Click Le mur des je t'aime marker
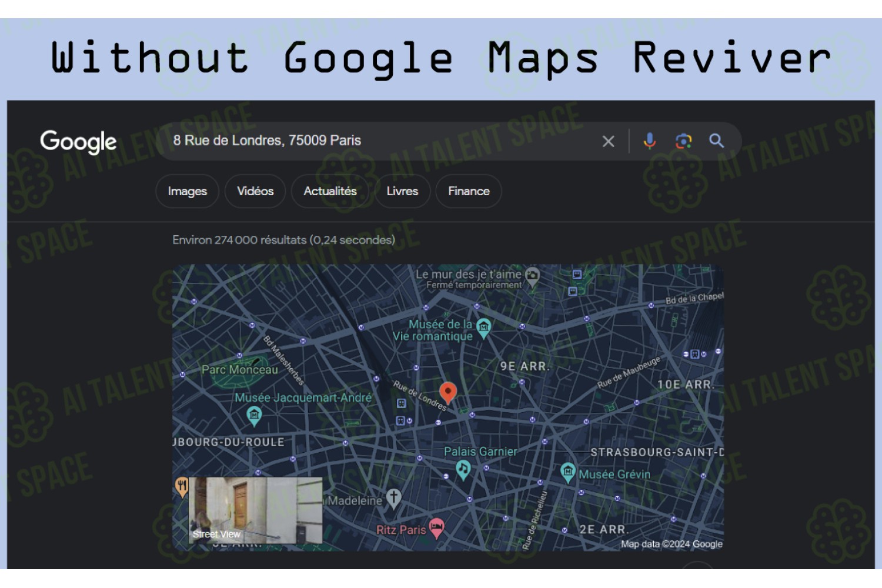This screenshot has height=588, width=882. coord(533,276)
